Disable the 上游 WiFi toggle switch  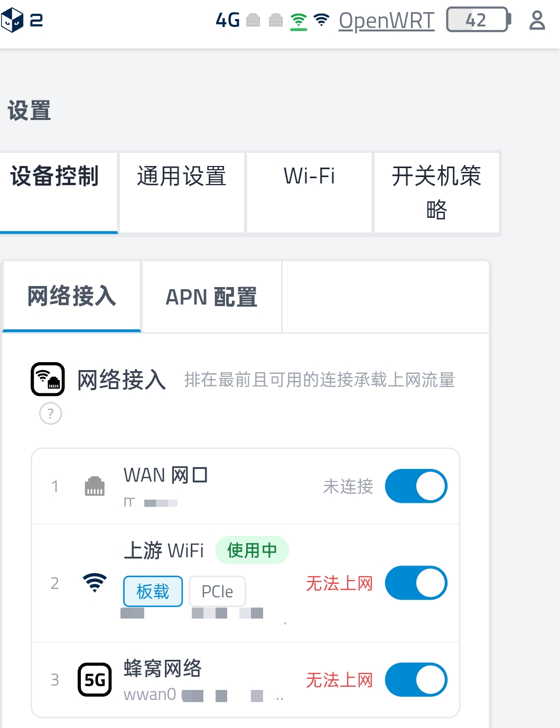(416, 583)
